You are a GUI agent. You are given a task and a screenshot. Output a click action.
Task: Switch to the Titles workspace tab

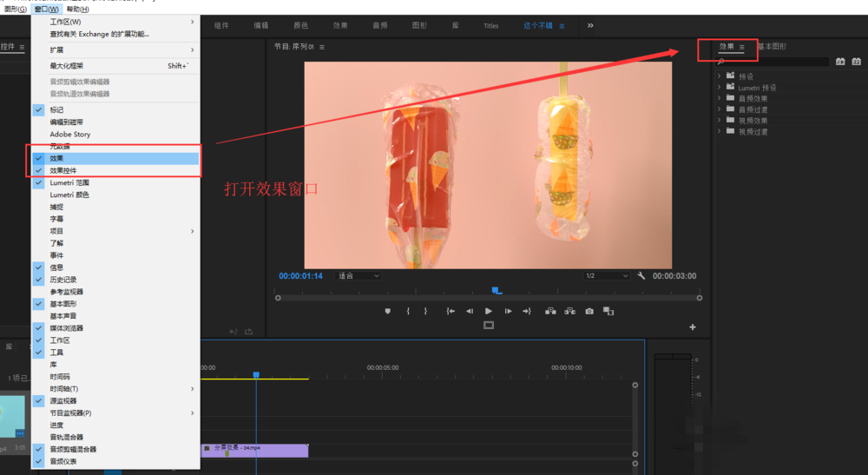(x=490, y=26)
